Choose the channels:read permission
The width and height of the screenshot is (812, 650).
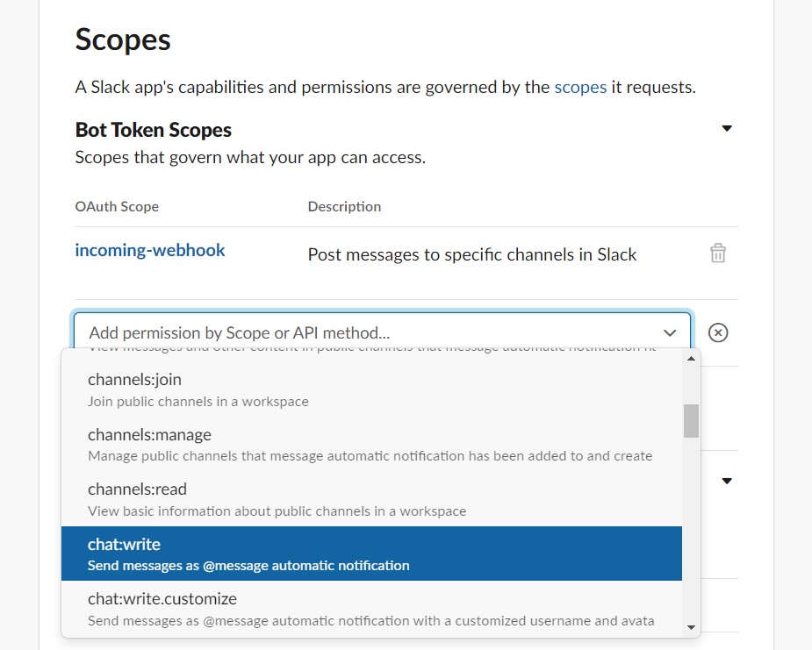point(371,499)
